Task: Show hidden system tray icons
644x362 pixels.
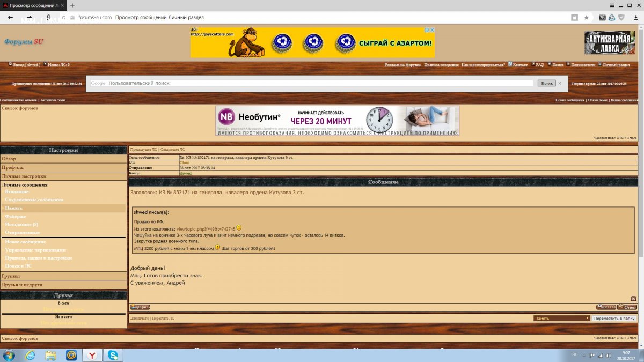Action: [x=584, y=355]
